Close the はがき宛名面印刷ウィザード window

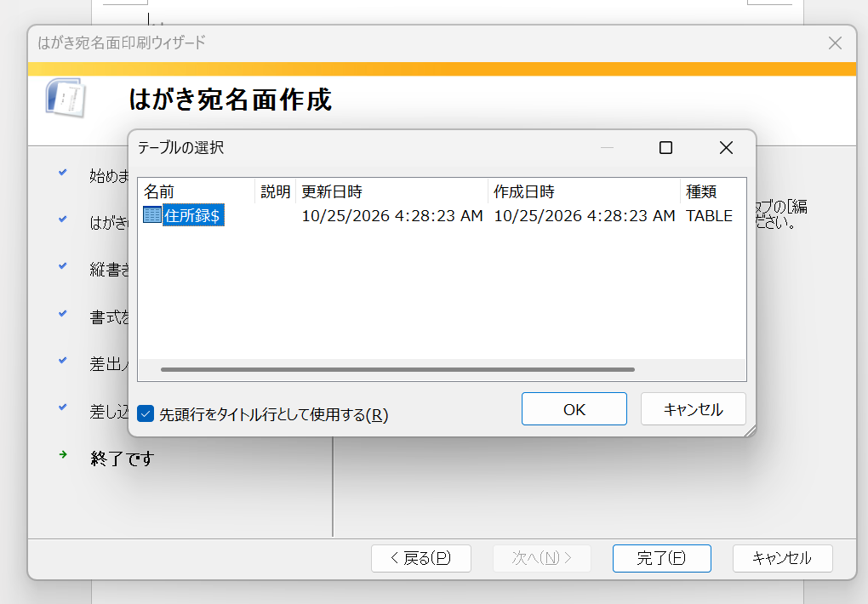point(835,43)
